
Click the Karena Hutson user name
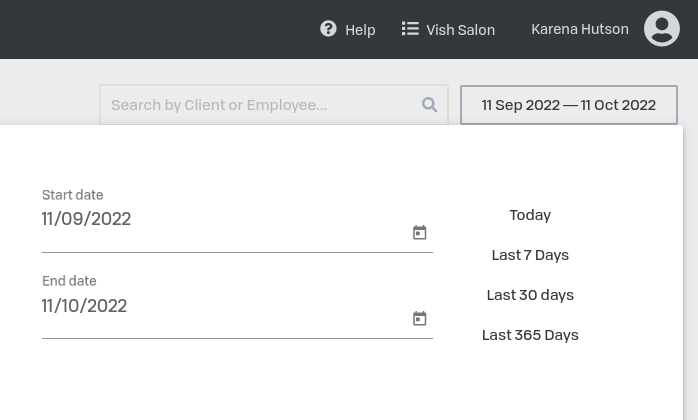point(579,29)
